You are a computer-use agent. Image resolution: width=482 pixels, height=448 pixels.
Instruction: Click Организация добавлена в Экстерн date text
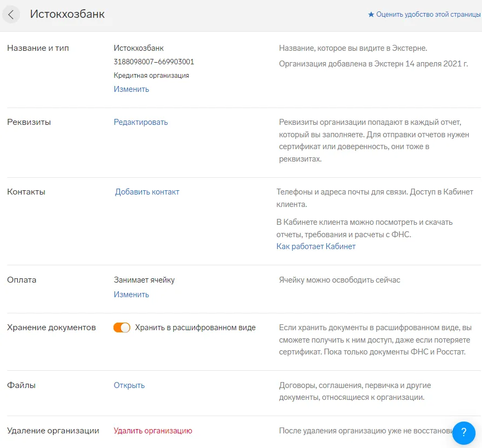point(373,64)
